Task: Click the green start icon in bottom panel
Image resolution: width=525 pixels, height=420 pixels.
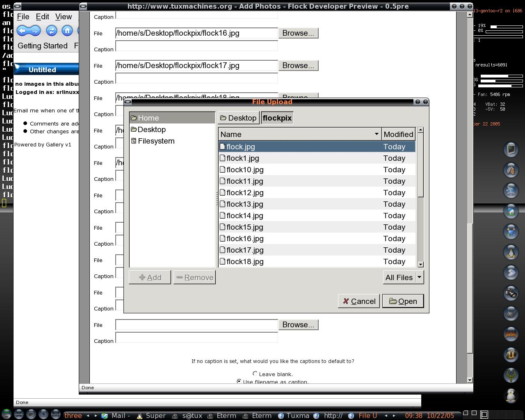Action: [x=6, y=414]
